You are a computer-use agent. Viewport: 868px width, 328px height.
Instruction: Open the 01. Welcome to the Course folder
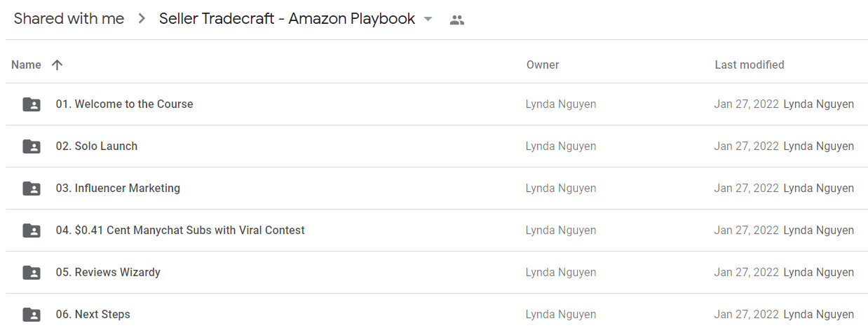125,104
